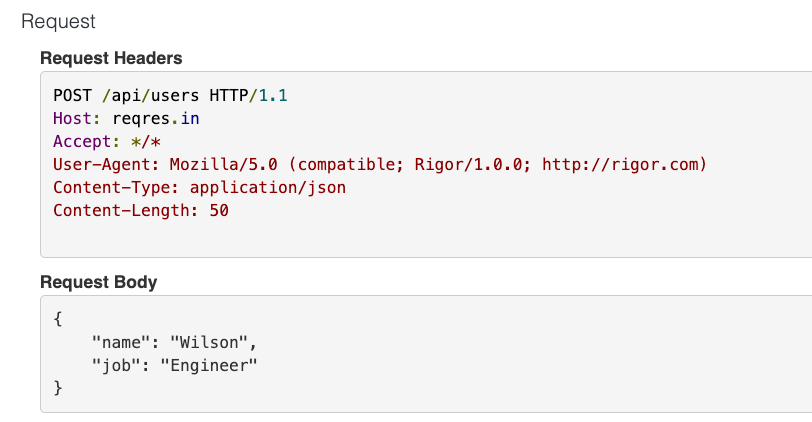Click the http://rigor.com URL
Viewport: 812px width, 422px height.
click(620, 165)
